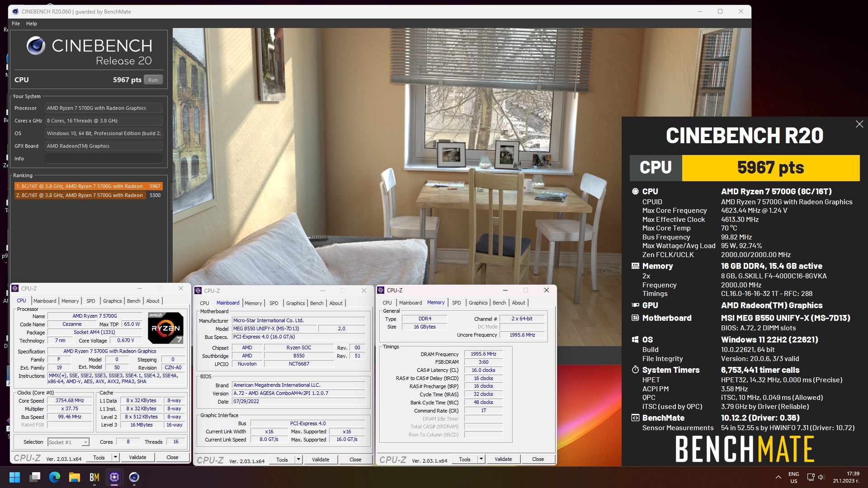The image size is (868, 488).
Task: Open About tab in CPU-Z CPU window
Action: click(153, 301)
